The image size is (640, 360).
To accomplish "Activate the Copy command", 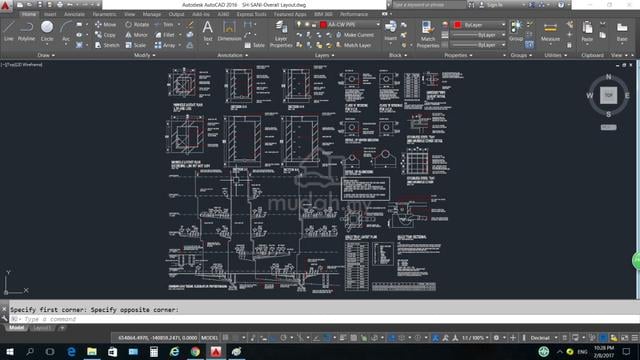I will pos(106,35).
